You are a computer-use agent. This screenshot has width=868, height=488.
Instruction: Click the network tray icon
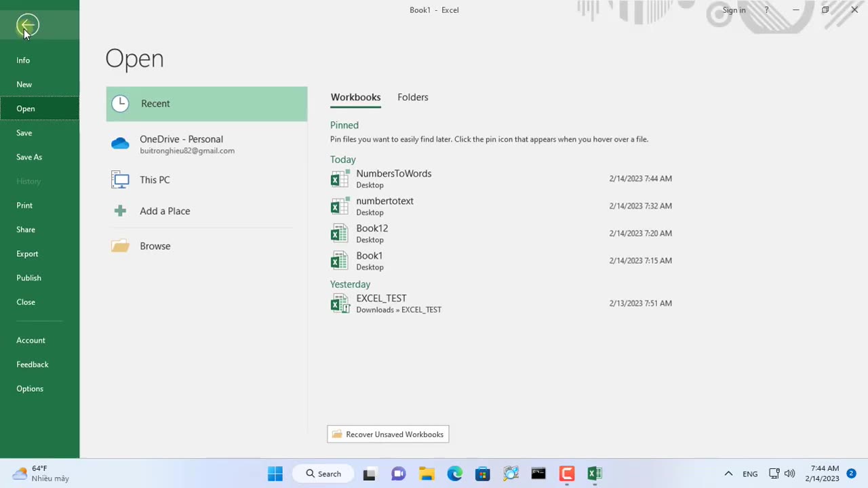tap(774, 474)
